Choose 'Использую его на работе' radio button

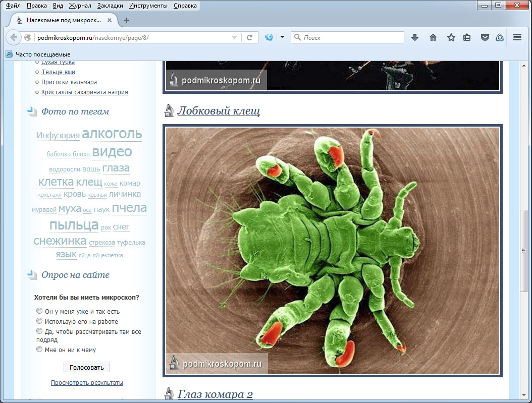pyautogui.click(x=39, y=321)
